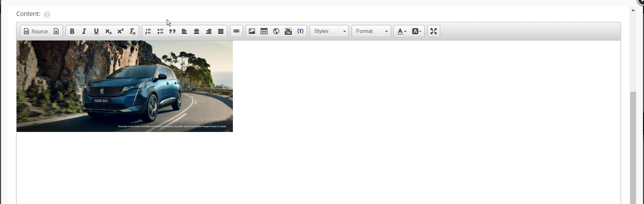Open the background color dropdown
Viewport: 644px width, 204px height.
(x=417, y=31)
